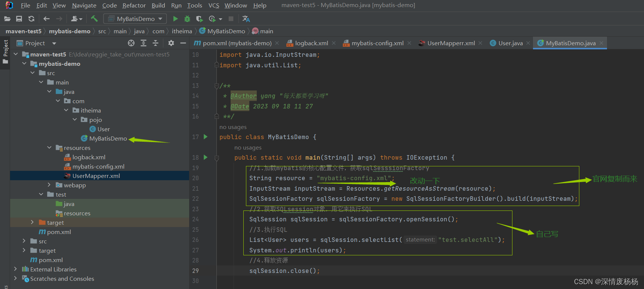The image size is (644, 289).
Task: Open MyBatisDemo run configuration dropdown
Action: pos(135,19)
